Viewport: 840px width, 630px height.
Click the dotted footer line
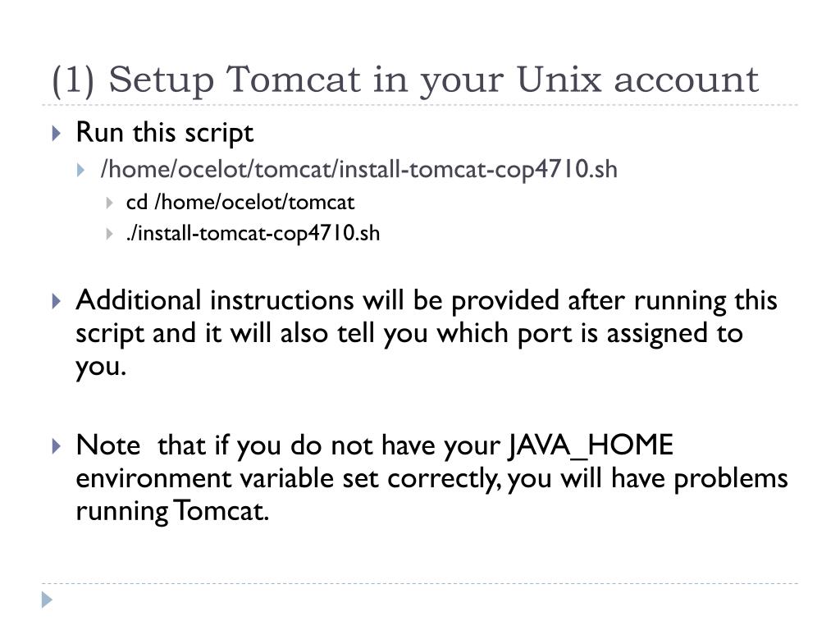tap(420, 583)
